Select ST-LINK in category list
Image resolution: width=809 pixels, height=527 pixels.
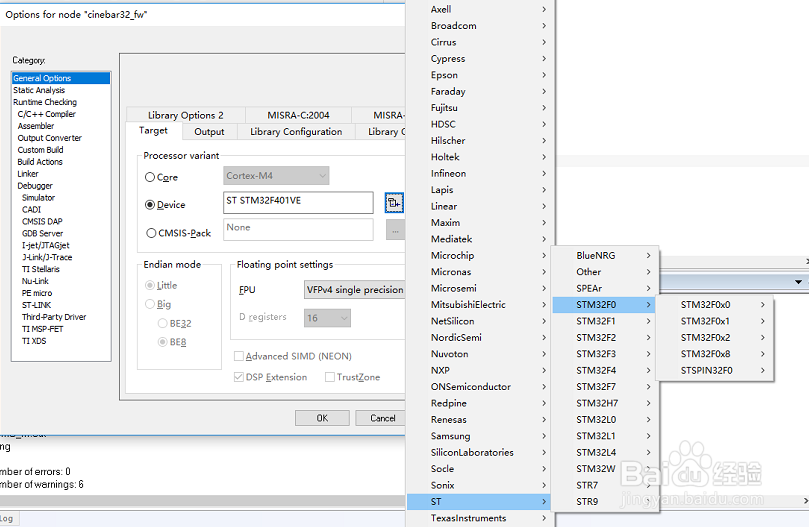pyautogui.click(x=61, y=305)
